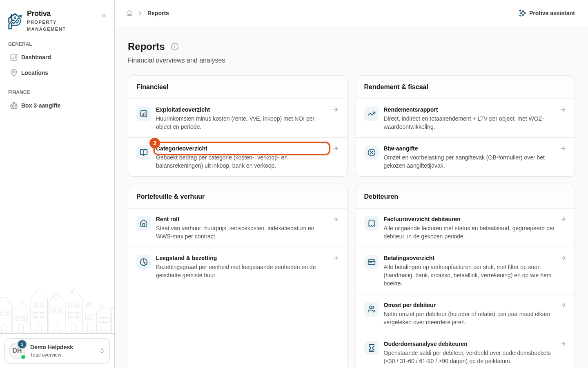The height and width of the screenshot is (368, 588).
Task: Click the Exploitatieoverzicht chart icon
Action: pyautogui.click(x=144, y=114)
